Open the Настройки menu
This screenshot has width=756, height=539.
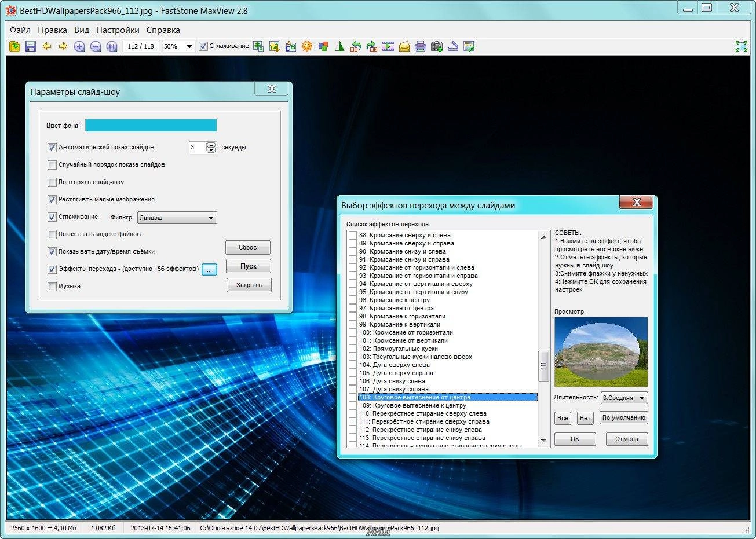pyautogui.click(x=118, y=30)
